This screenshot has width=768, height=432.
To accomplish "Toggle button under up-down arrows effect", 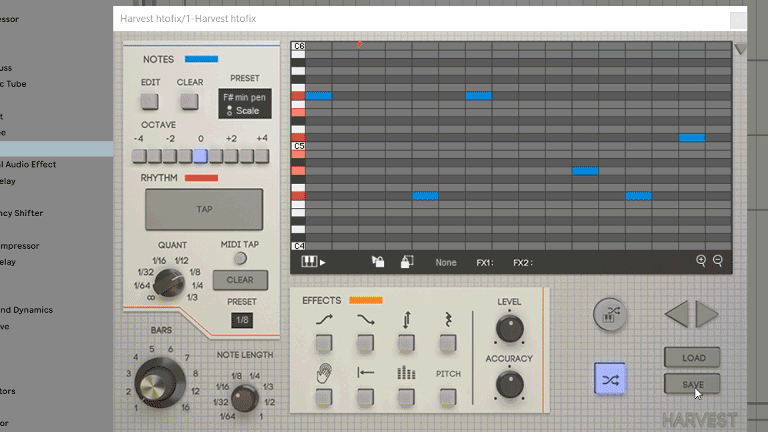I will [x=406, y=343].
